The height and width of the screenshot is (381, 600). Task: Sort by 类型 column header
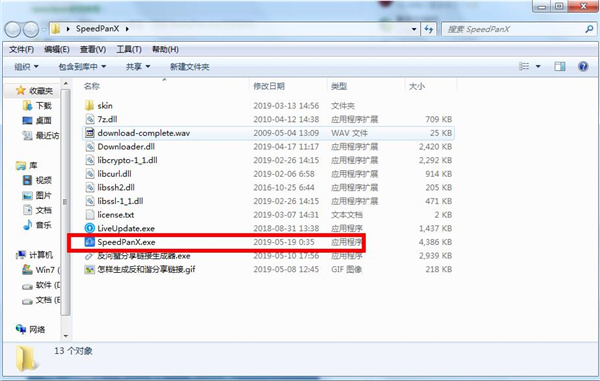339,86
